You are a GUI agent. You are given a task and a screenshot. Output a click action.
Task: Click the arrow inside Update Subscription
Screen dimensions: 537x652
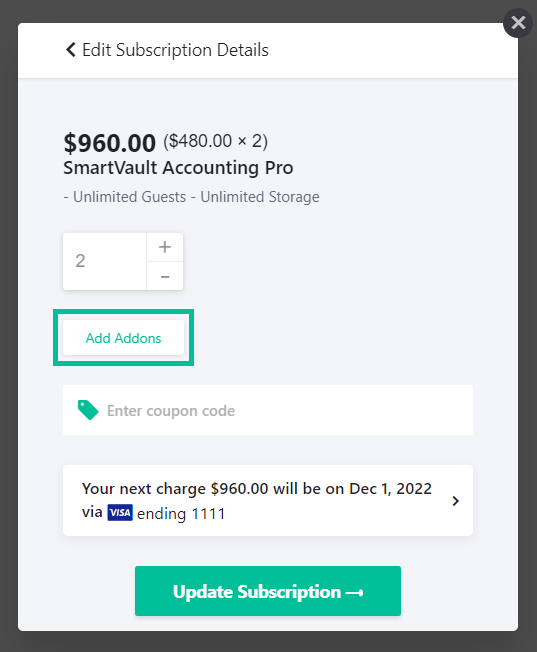(x=354, y=593)
